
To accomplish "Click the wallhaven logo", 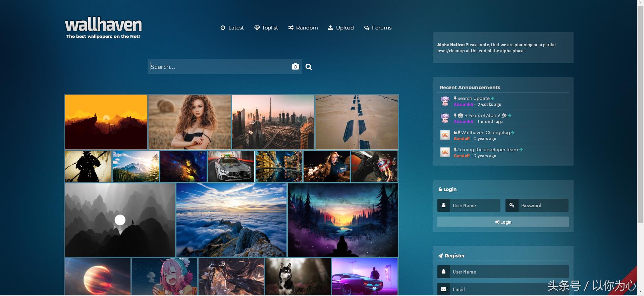I will pyautogui.click(x=103, y=25).
